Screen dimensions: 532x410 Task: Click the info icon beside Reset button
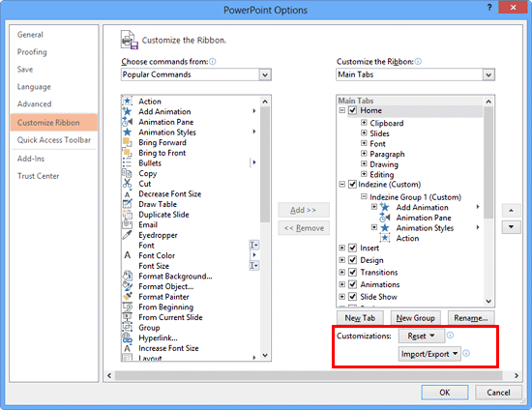point(450,336)
